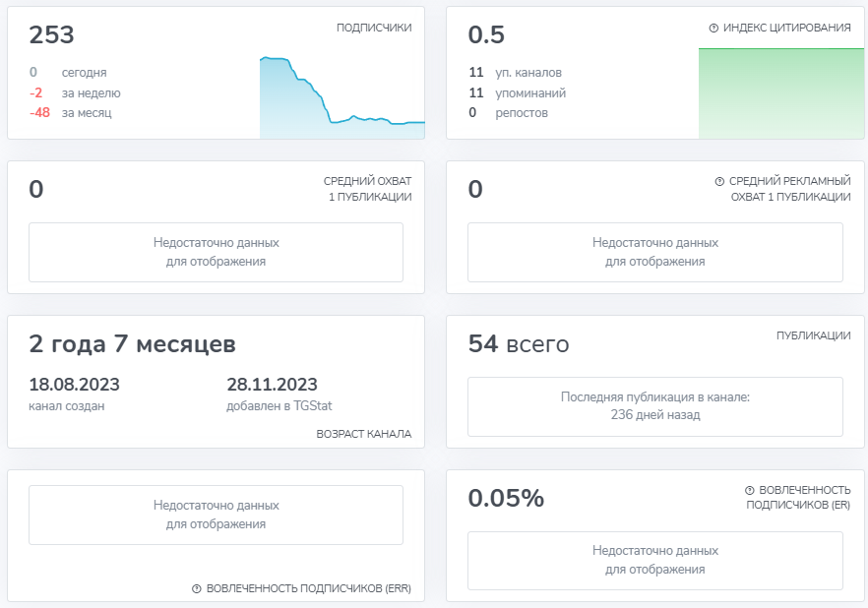
Task: Click the help icon beside ВОВЛЕЧЕННОСТЬ ПОДПИСЧИКОВ (ERR)
Action: (x=197, y=588)
